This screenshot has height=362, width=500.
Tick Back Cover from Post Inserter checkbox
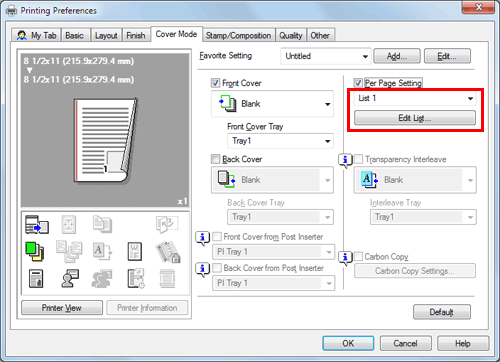(217, 268)
